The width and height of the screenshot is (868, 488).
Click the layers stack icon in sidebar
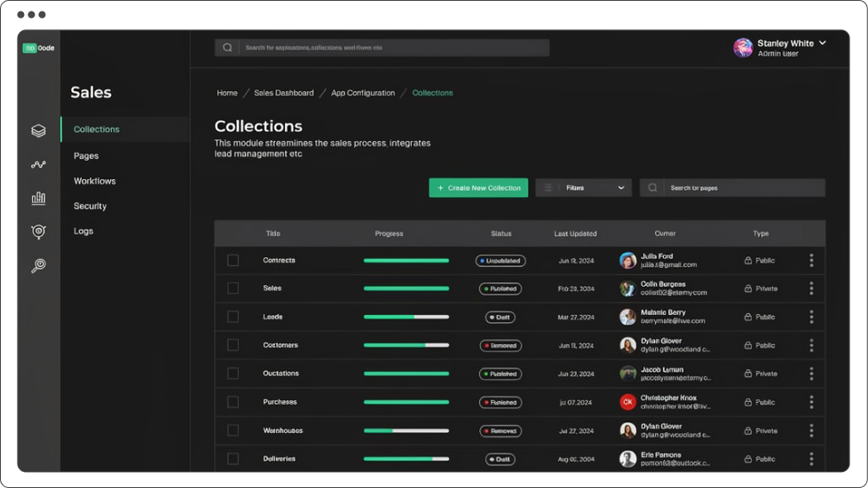[x=38, y=130]
